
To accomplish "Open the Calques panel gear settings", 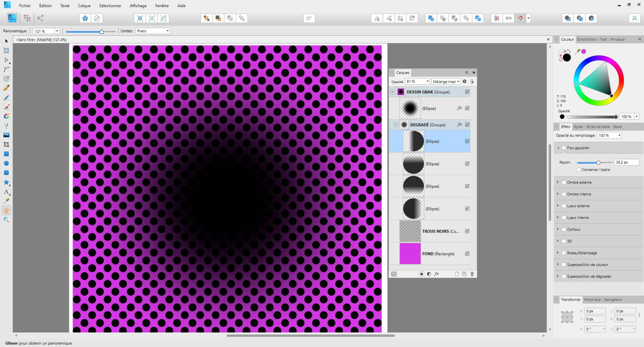I will [464, 81].
